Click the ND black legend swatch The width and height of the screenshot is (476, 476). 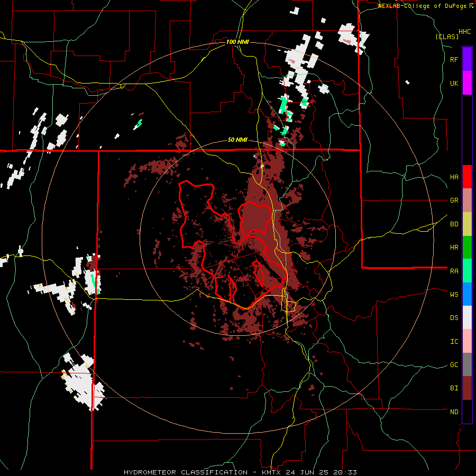(467, 411)
